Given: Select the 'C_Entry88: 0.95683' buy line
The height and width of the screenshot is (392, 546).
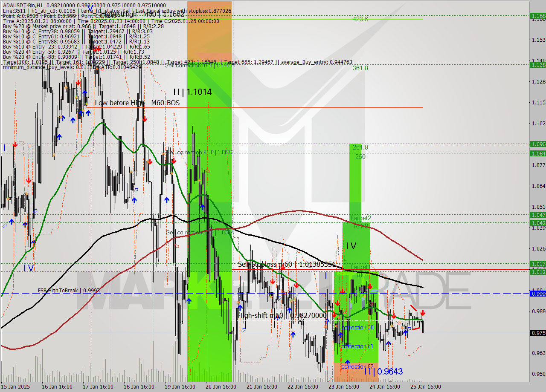Looking at the screenshot, I should [x=76, y=41].
